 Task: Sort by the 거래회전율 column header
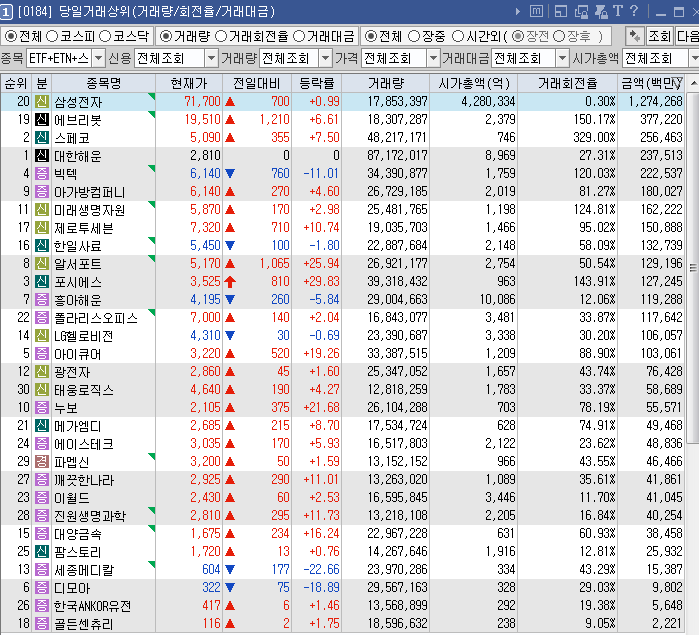pos(567,83)
